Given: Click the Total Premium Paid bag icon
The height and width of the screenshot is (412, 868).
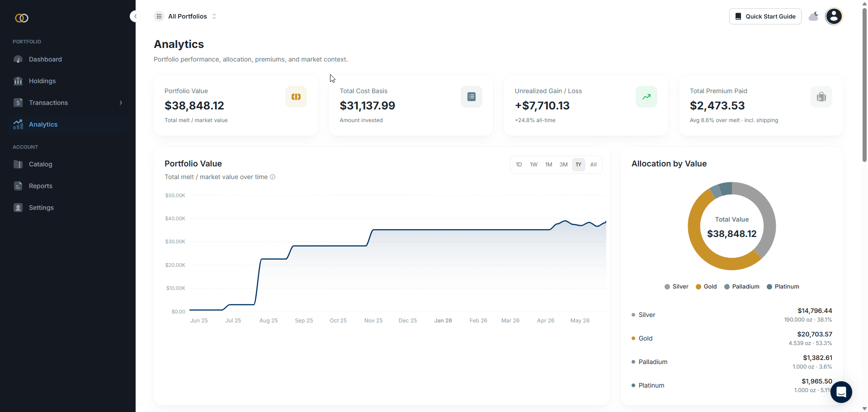Looking at the screenshot, I should 821,97.
